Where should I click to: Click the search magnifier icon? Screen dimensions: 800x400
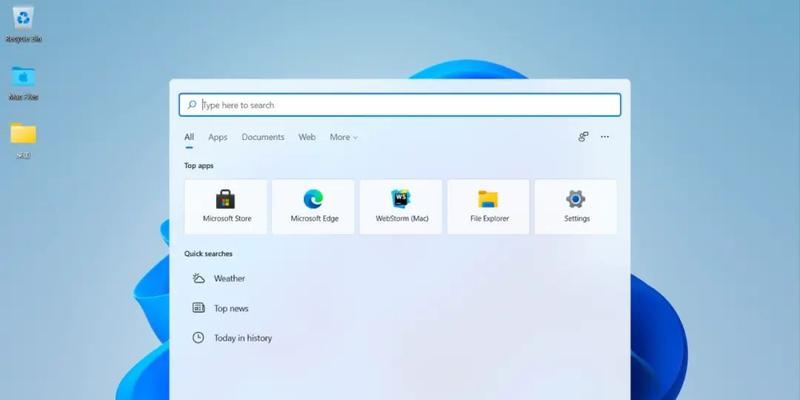click(x=192, y=105)
